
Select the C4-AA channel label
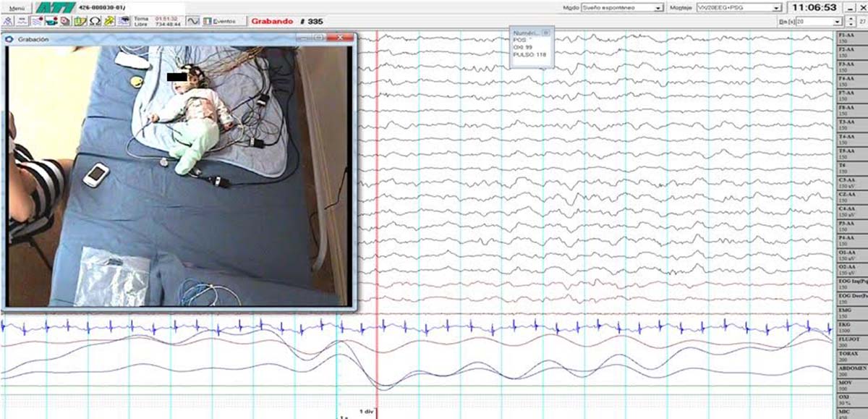coord(851,211)
